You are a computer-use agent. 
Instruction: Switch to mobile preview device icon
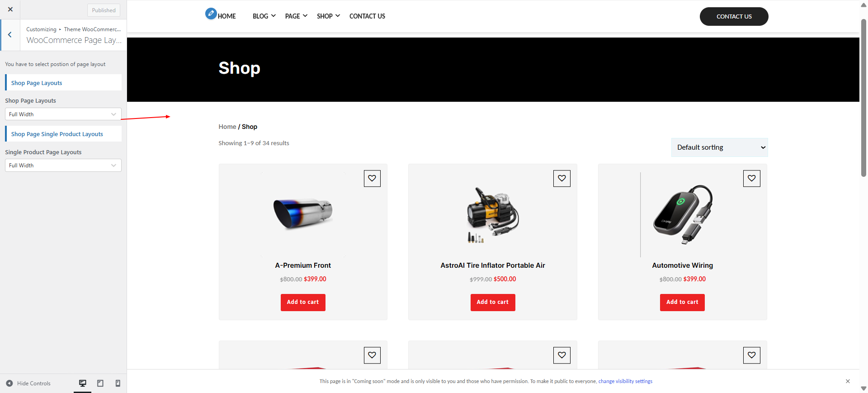(x=118, y=383)
